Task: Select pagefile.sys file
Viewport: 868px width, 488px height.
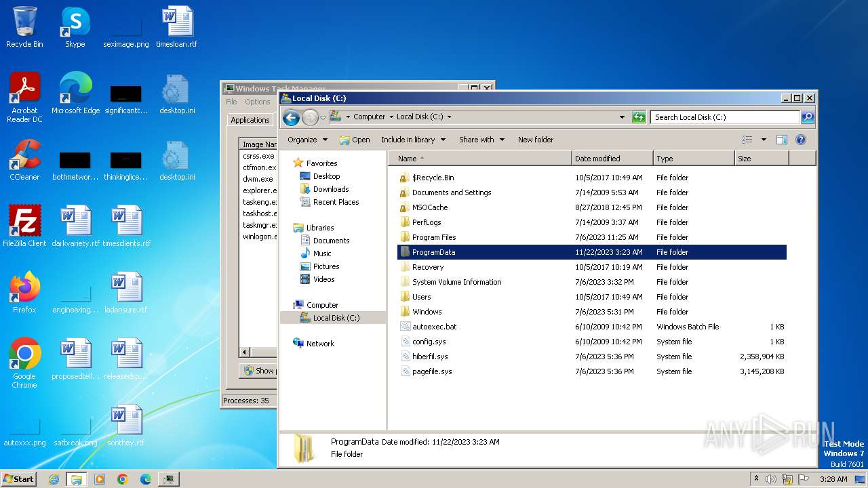Action: pyautogui.click(x=592, y=371)
